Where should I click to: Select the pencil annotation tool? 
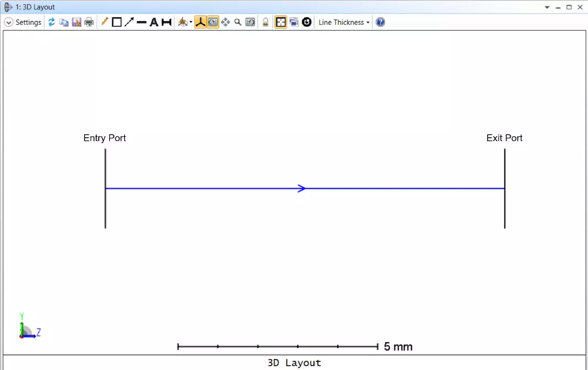[x=105, y=22]
